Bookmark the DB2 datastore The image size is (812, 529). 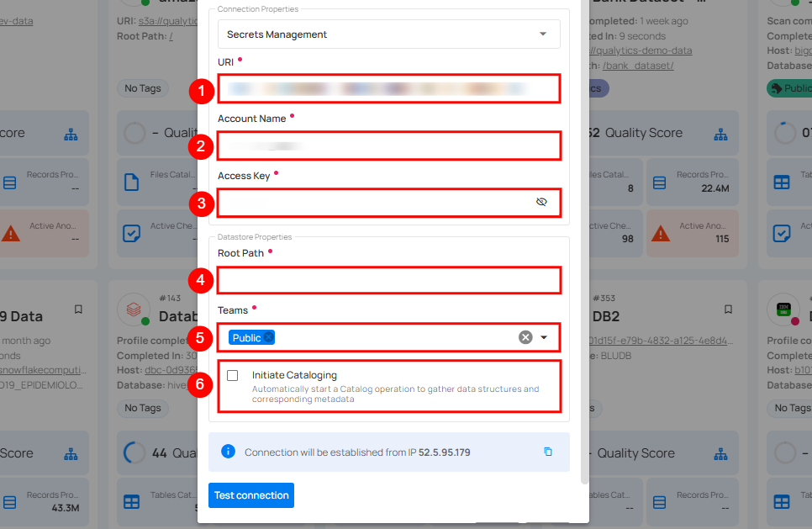click(x=728, y=309)
